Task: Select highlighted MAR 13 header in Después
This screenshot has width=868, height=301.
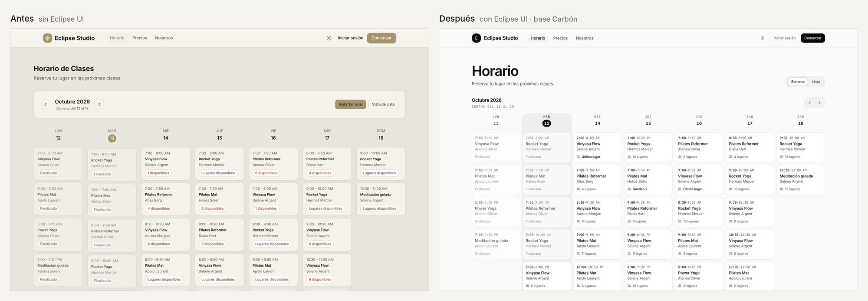Action: point(547,121)
